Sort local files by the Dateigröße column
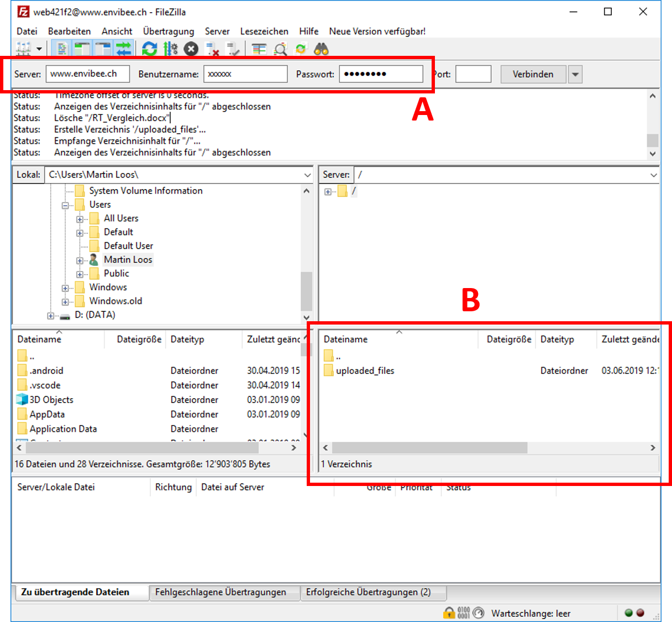This screenshot has height=622, width=672. coord(135,339)
